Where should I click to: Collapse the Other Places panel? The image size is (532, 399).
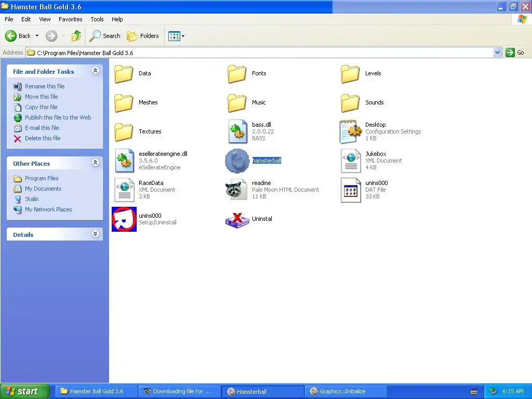pyautogui.click(x=96, y=163)
